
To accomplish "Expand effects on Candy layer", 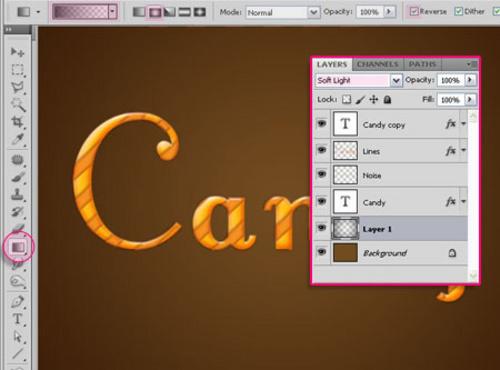I will pos(463,202).
